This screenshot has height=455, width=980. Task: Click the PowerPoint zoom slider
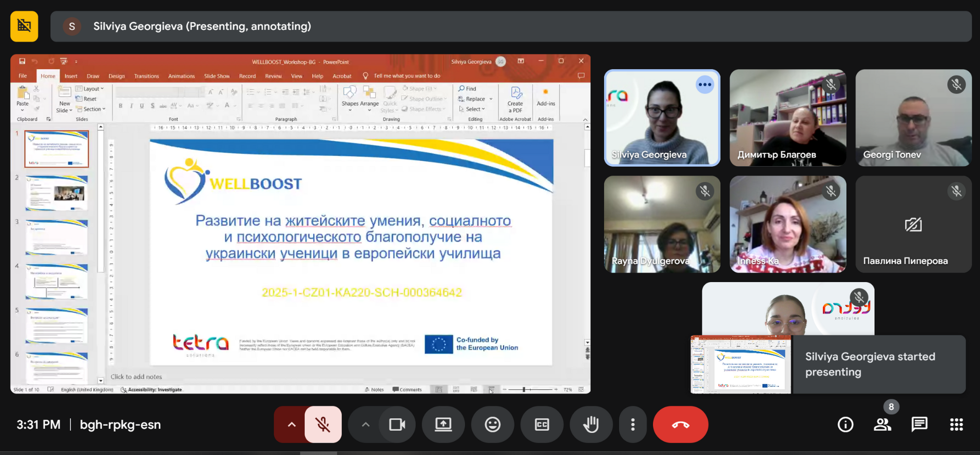pos(530,389)
